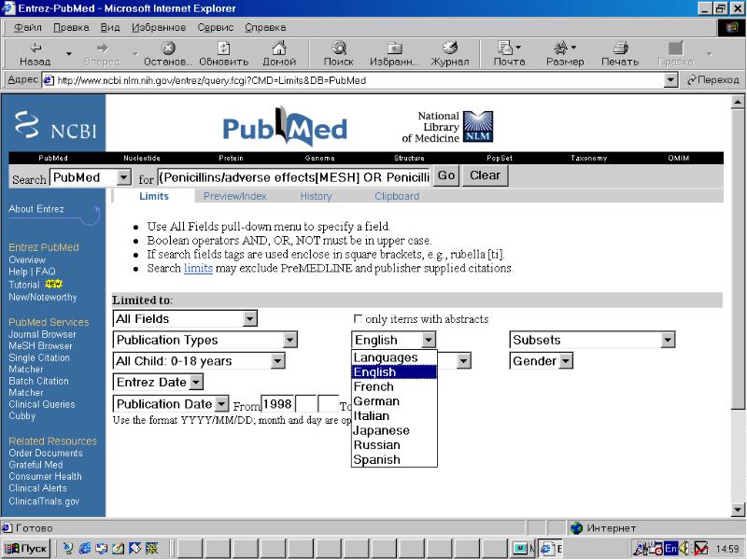Open the Search database PubMed dropdown
The height and width of the screenshot is (560, 747).
click(x=90, y=177)
